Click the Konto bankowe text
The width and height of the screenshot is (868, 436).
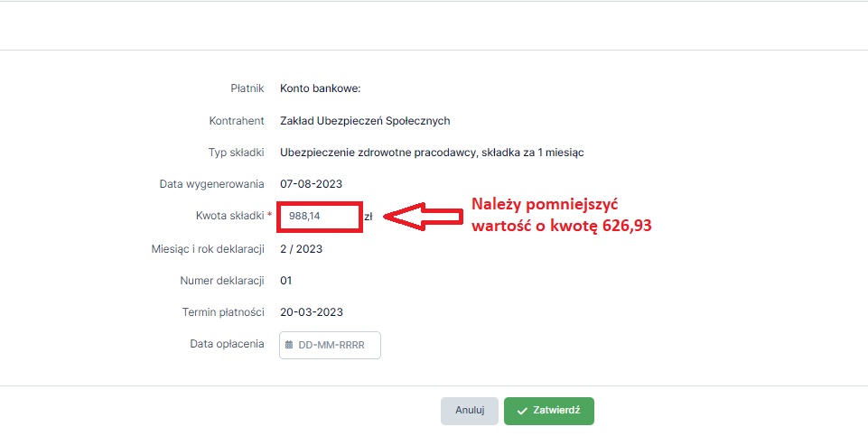click(321, 88)
